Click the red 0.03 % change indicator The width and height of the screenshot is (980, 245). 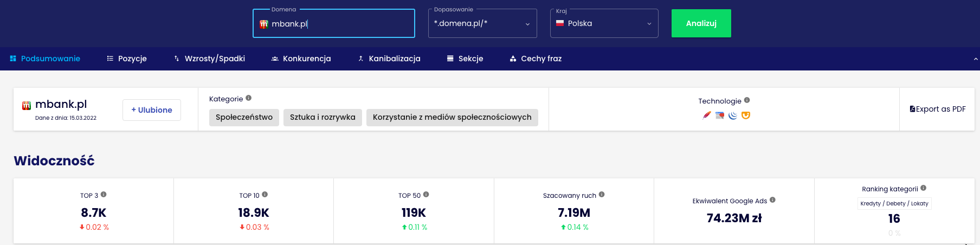[x=254, y=227]
